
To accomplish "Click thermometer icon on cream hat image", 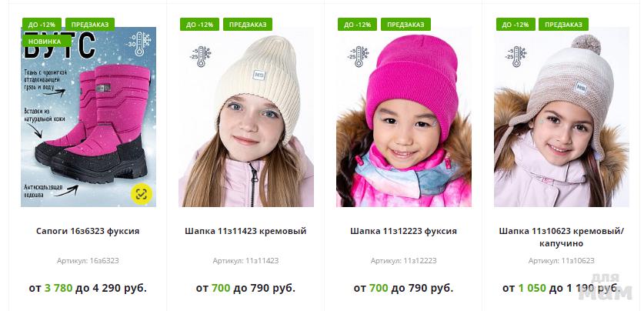I will pos(200,56).
